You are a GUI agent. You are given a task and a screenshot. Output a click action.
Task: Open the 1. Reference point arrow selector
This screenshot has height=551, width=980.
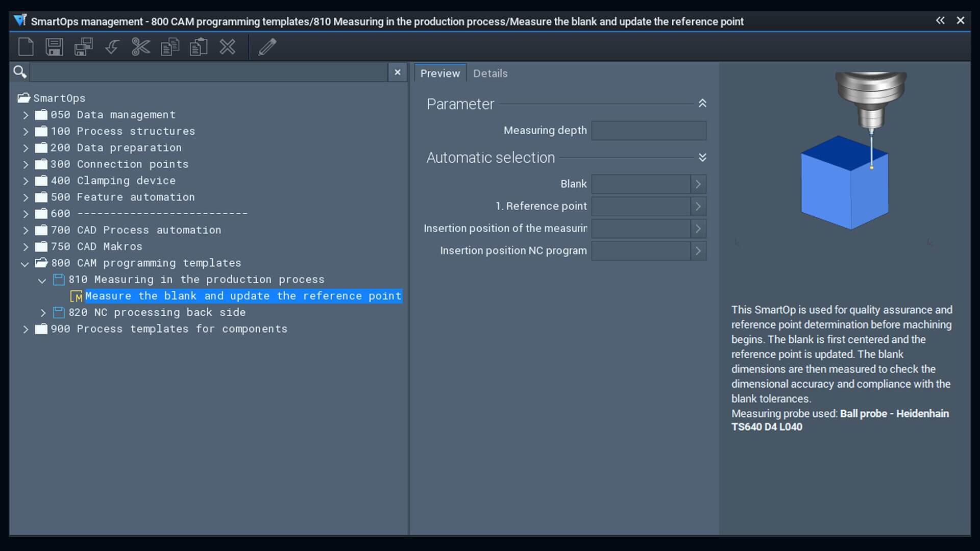[x=698, y=207]
